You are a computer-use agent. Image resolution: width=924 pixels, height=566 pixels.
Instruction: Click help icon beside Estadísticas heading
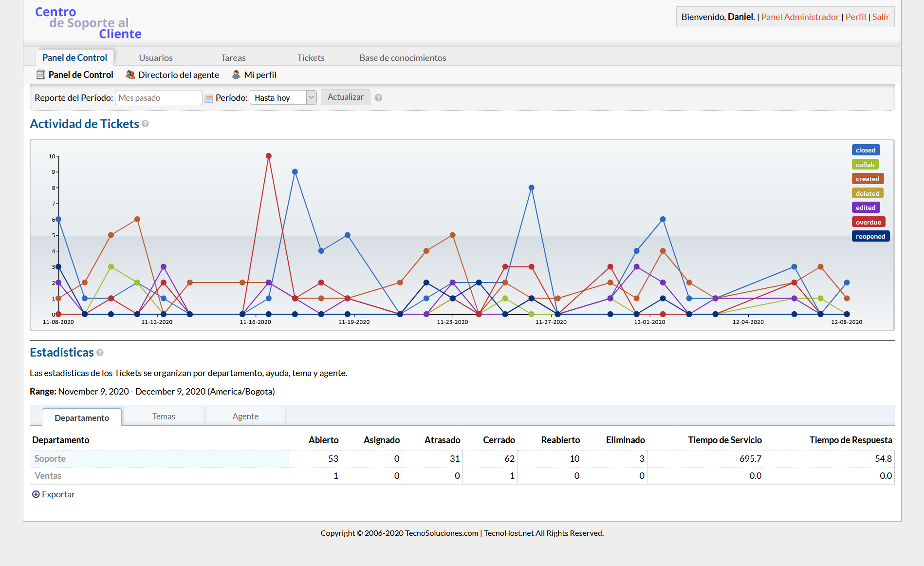click(100, 353)
